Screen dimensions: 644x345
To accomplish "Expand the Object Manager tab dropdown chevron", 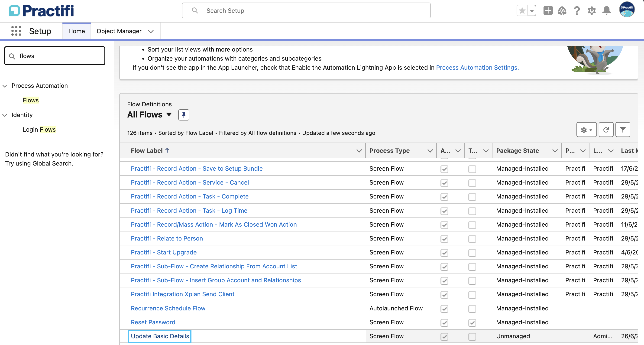I will point(151,31).
